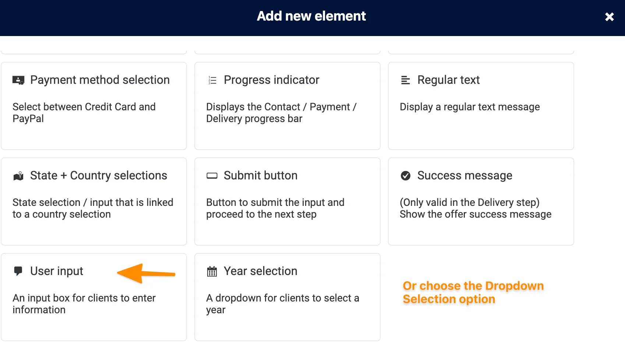Click the speech bubble icon next to User input
This screenshot has width=625, height=364.
coord(18,271)
